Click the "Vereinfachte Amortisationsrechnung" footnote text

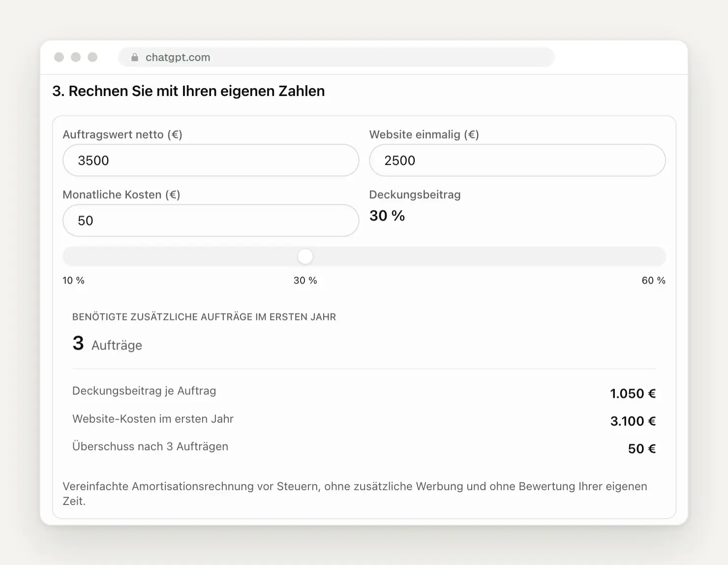pyautogui.click(x=355, y=494)
